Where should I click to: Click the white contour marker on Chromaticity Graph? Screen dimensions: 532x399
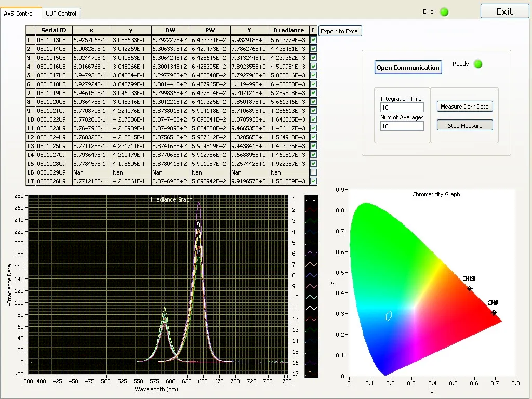click(389, 315)
